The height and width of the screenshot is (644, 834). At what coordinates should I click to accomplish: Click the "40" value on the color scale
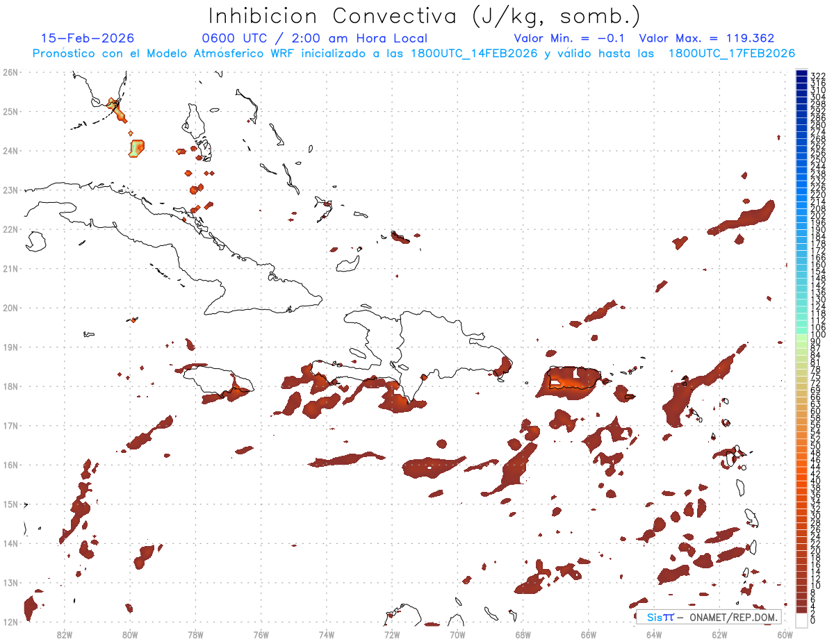click(816, 481)
